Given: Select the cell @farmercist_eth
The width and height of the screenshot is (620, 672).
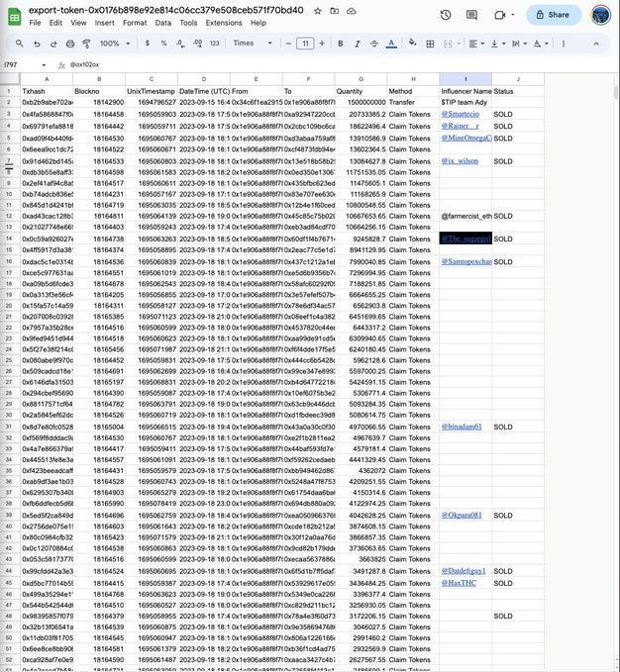Looking at the screenshot, I should click(465, 216).
